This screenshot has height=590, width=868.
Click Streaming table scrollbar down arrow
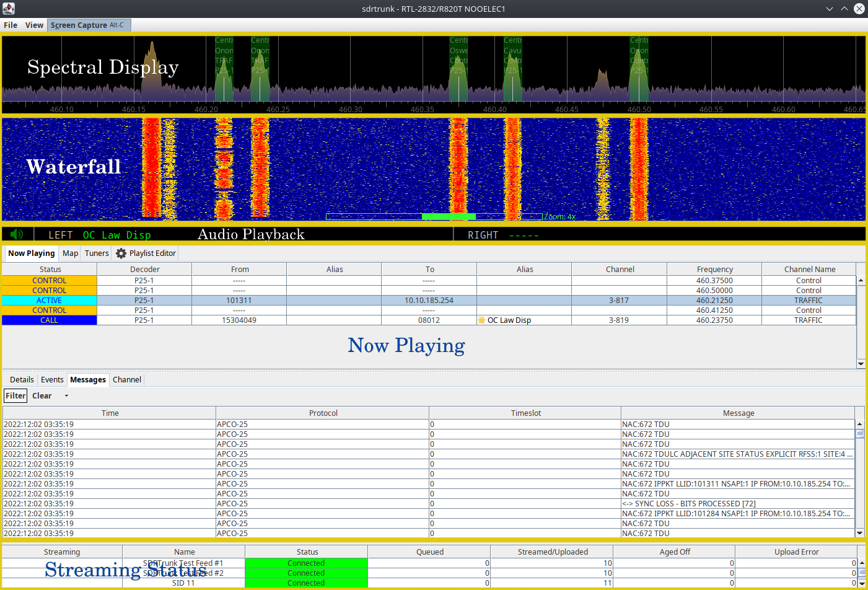[862, 583]
